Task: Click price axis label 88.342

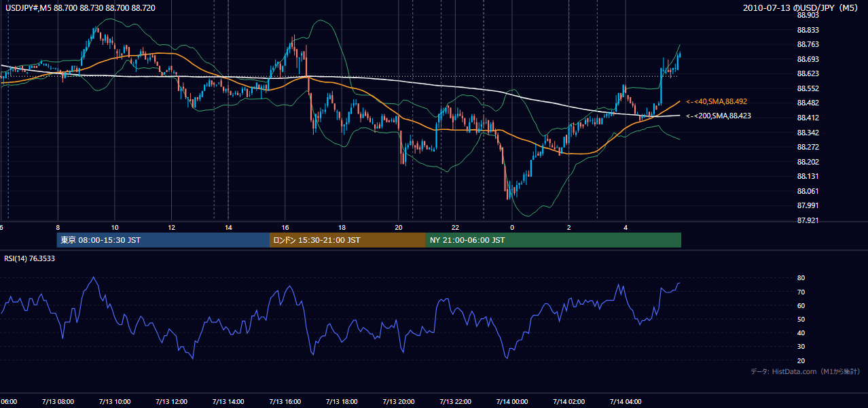Action: (x=808, y=133)
